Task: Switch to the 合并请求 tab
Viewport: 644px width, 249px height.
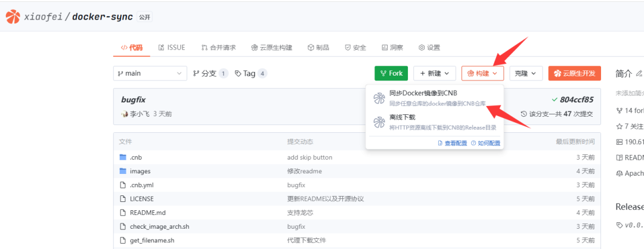Action: click(218, 48)
